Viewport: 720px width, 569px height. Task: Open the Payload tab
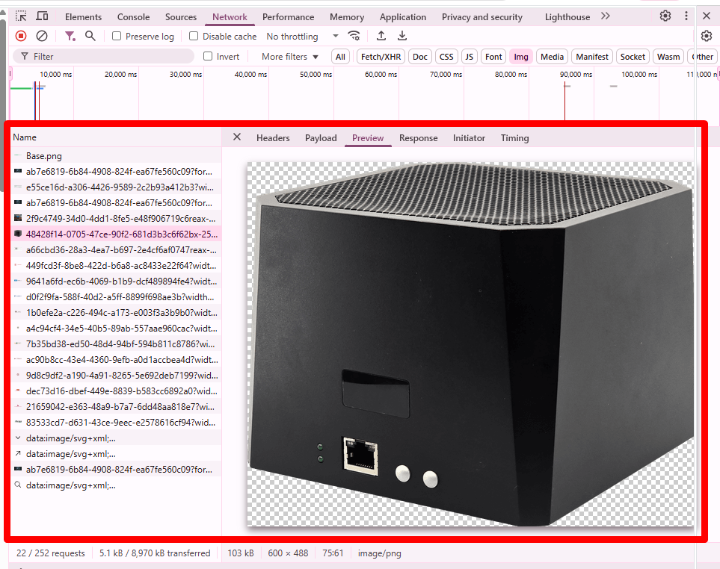tap(321, 138)
